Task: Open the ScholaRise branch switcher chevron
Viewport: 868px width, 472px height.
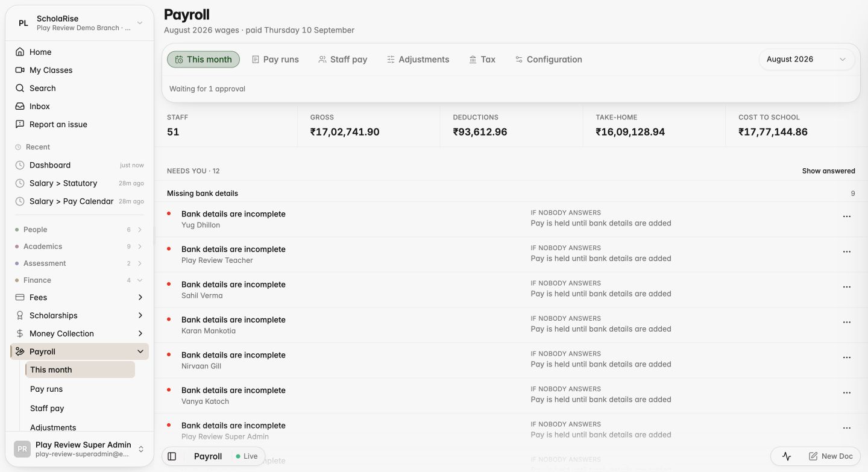Action: click(x=140, y=23)
